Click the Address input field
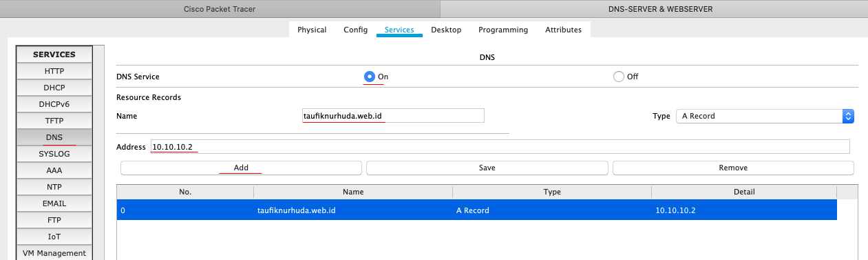This screenshot has width=868, height=260. point(500,147)
